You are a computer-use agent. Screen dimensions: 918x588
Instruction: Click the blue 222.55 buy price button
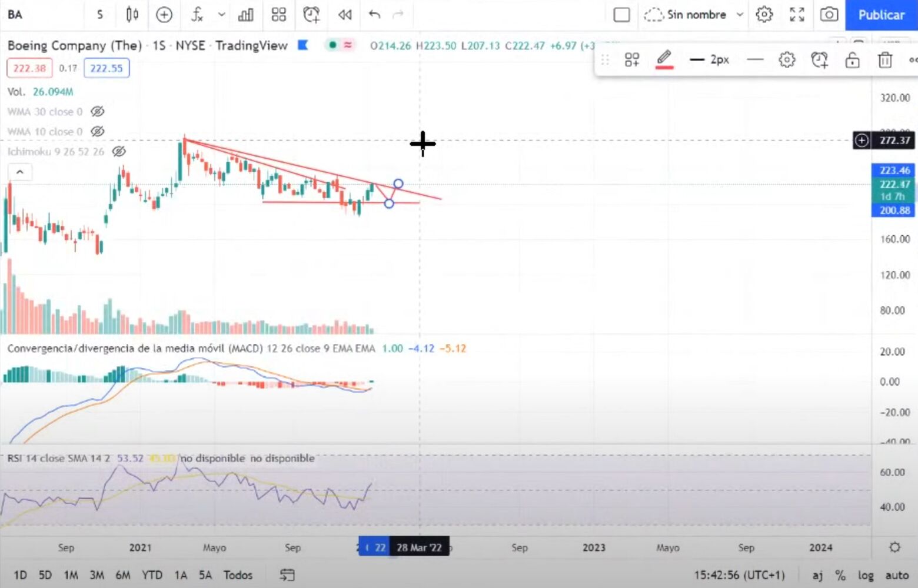pos(107,68)
